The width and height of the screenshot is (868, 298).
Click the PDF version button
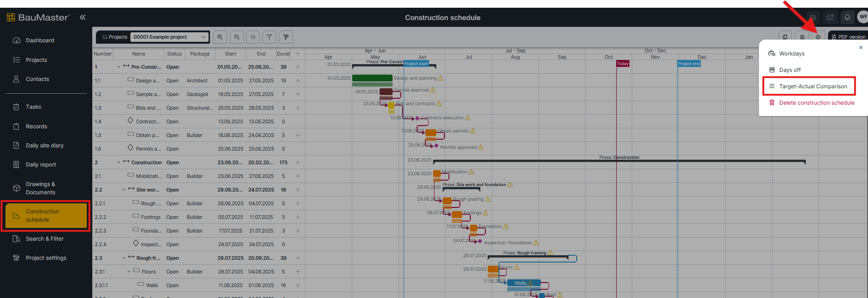(x=848, y=37)
